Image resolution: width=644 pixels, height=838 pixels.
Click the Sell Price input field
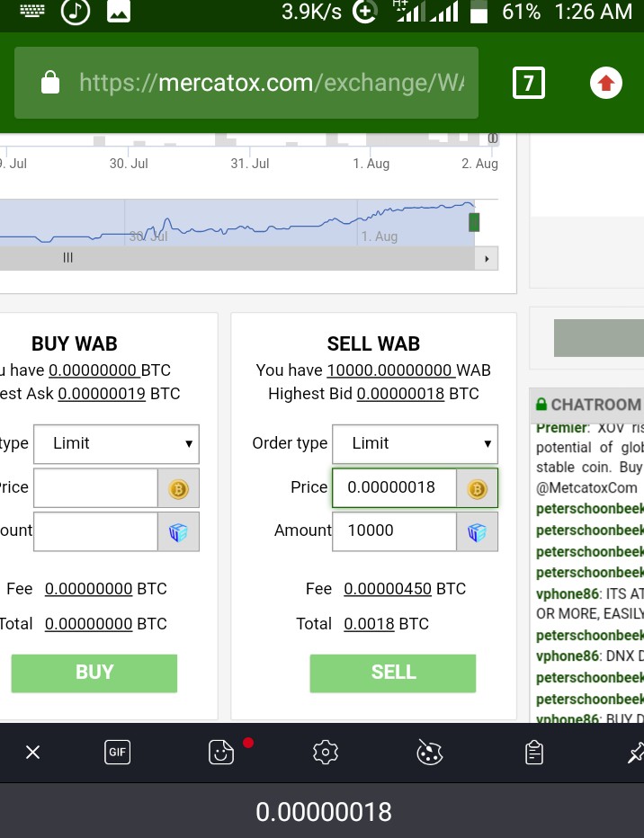point(395,488)
